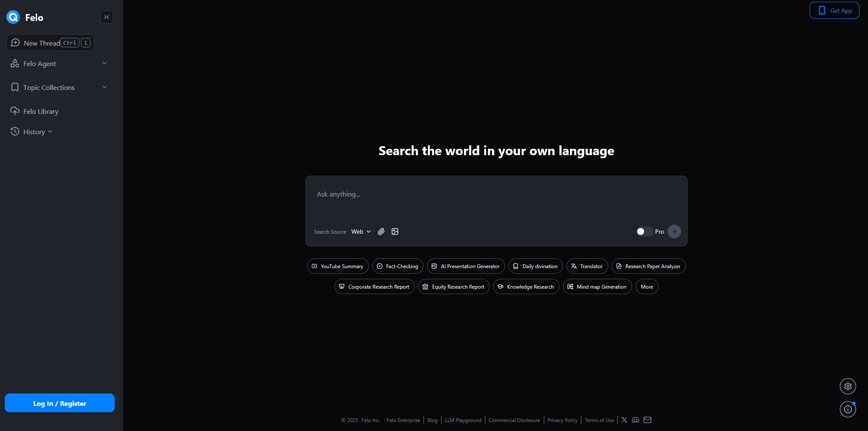
Task: Choose Corporate Research Report
Action: point(374,286)
